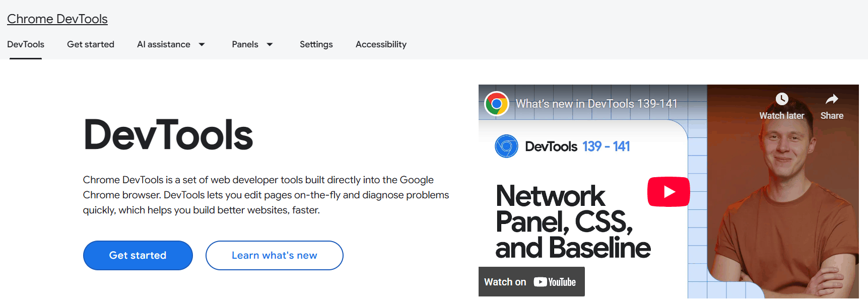Click the Watch on YouTube button
This screenshot has width=868, height=303.
[531, 282]
